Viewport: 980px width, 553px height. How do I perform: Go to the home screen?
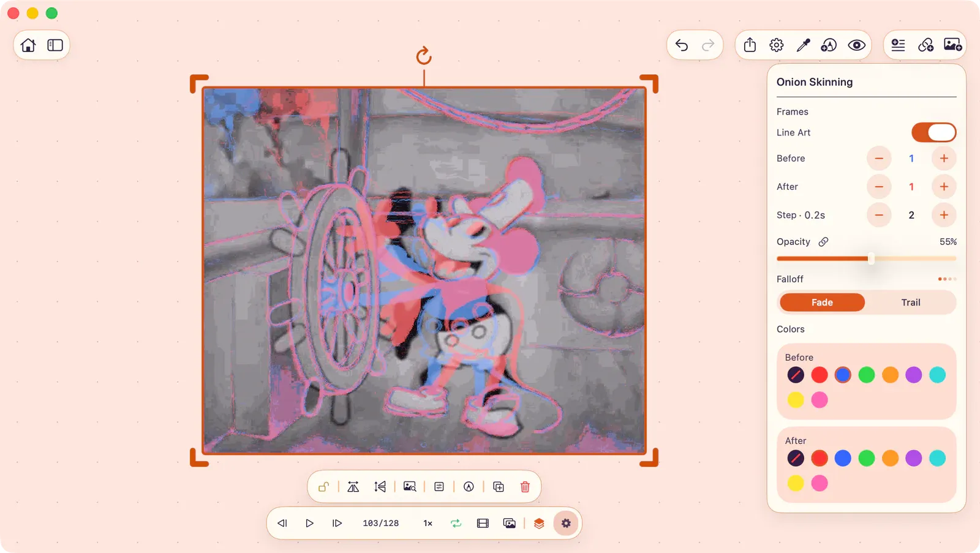coord(28,45)
